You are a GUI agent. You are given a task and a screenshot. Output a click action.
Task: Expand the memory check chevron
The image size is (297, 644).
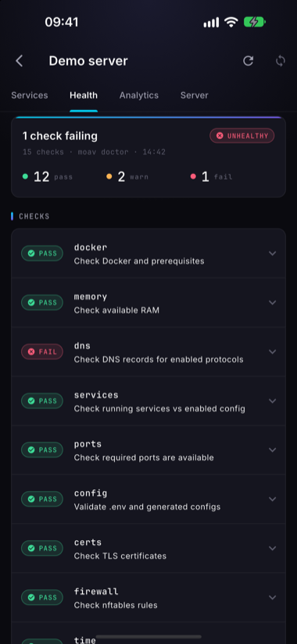[x=272, y=303]
